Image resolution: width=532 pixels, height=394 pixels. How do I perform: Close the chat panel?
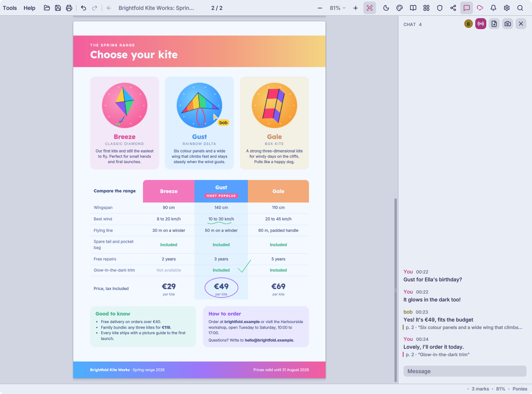point(521,24)
